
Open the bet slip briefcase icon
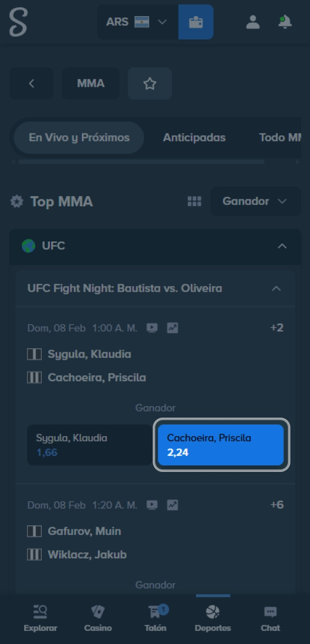tap(196, 22)
